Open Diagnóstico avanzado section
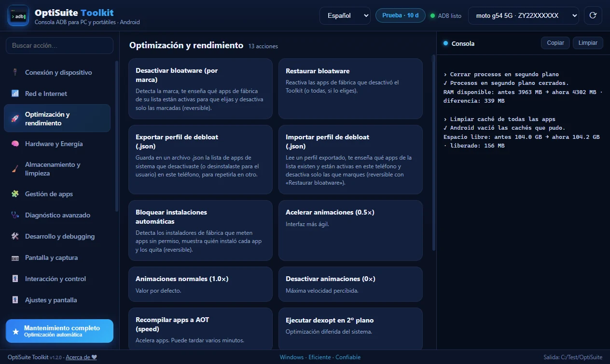 (57, 215)
